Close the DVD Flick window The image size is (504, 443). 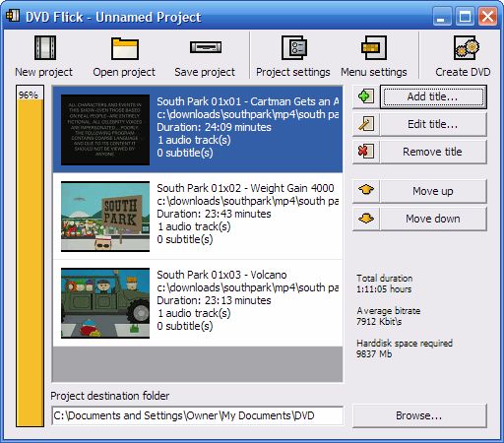[487, 17]
